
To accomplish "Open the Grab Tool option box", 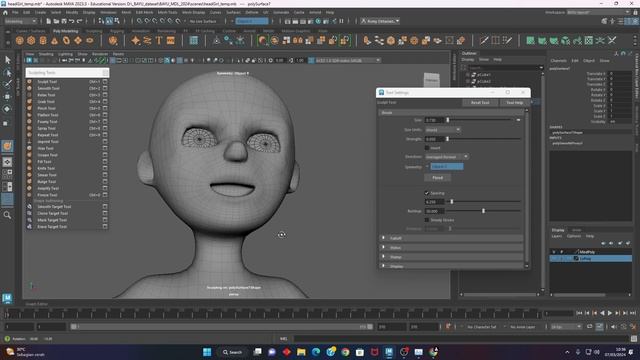I will tap(105, 102).
